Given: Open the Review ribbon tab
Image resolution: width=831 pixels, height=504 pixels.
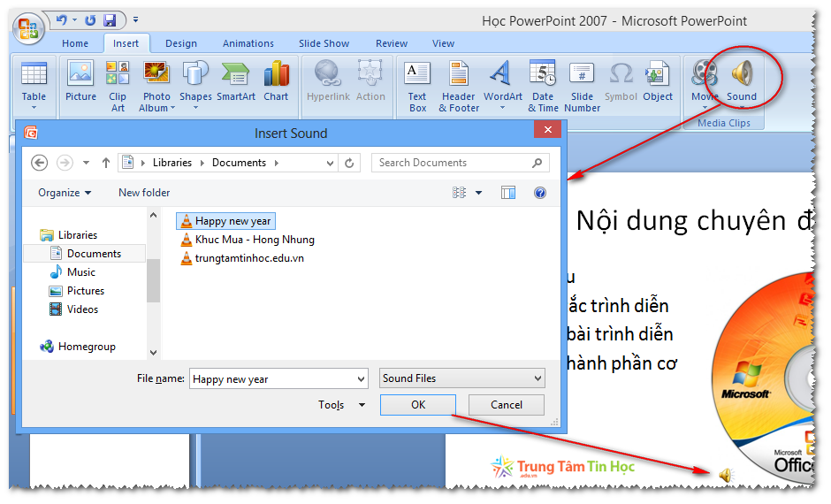Looking at the screenshot, I should click(392, 43).
